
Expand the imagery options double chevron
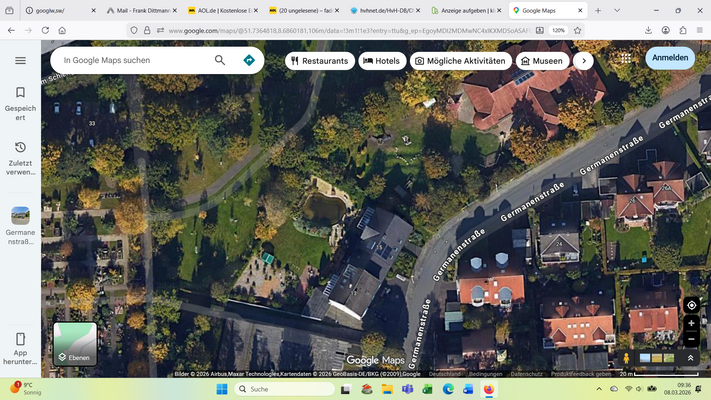tap(690, 358)
